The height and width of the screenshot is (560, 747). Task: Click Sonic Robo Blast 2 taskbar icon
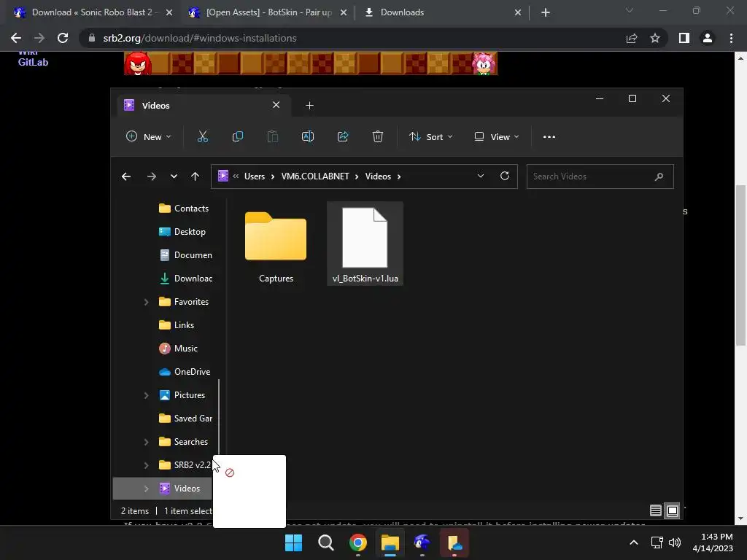(422, 542)
